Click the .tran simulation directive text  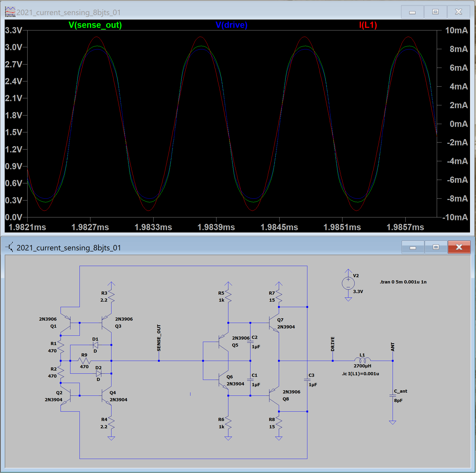tap(403, 282)
